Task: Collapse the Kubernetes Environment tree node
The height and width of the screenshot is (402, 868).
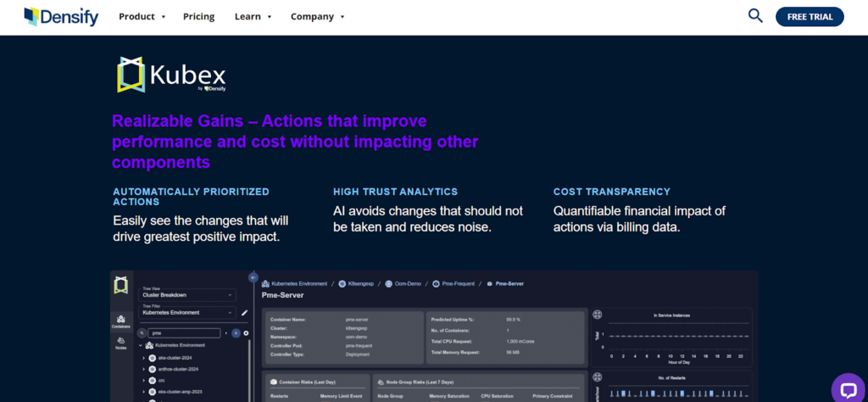Action: (141, 345)
